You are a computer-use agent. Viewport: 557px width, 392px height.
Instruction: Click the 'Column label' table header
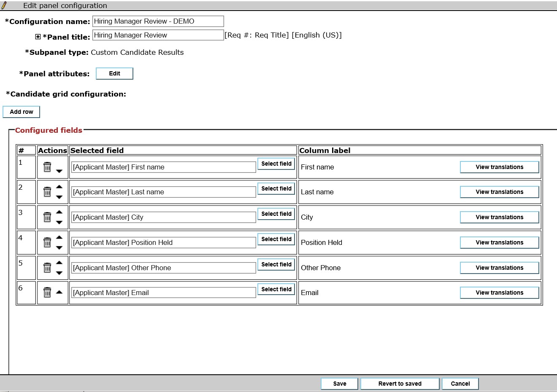325,150
